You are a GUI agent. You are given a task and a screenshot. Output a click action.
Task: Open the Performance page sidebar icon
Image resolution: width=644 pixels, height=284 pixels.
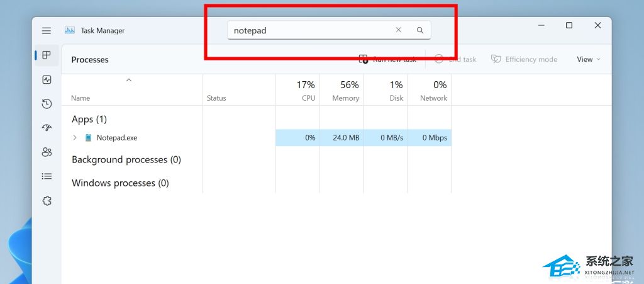[x=47, y=80]
